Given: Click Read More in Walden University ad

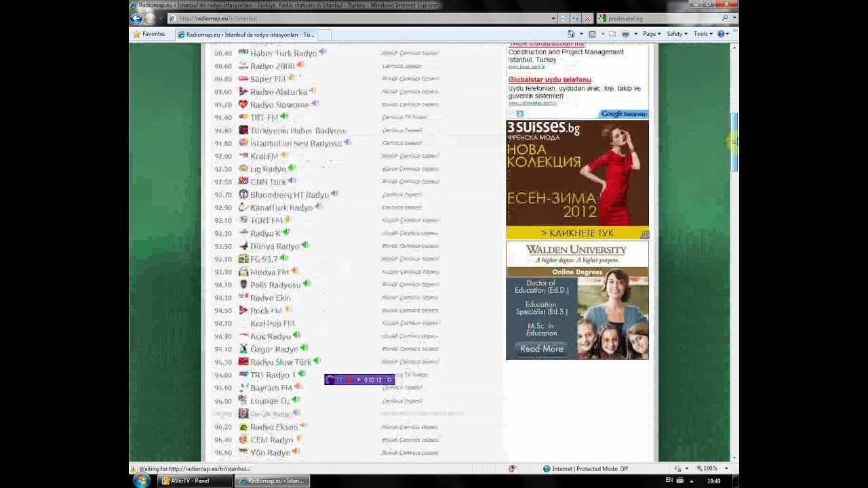Looking at the screenshot, I should 541,348.
